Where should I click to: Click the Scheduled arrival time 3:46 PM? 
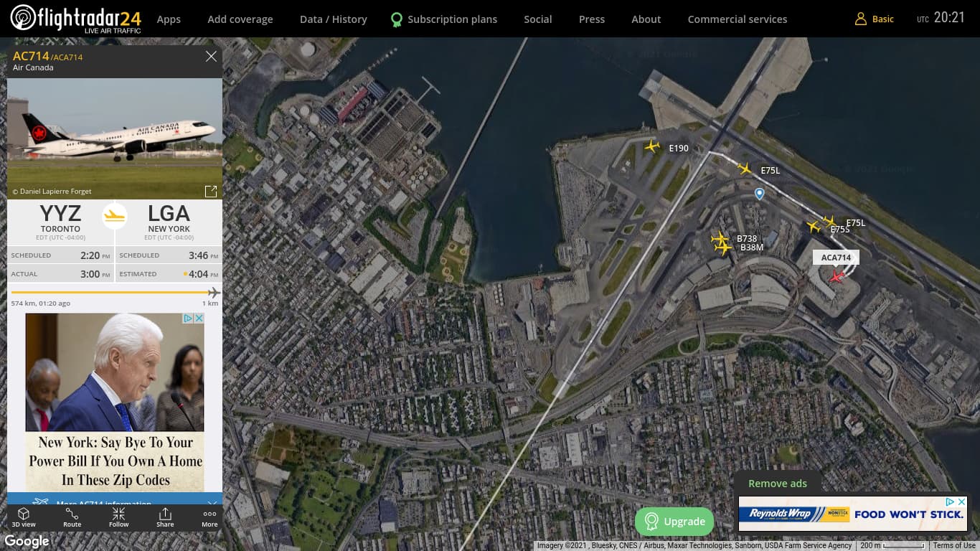[x=203, y=255]
